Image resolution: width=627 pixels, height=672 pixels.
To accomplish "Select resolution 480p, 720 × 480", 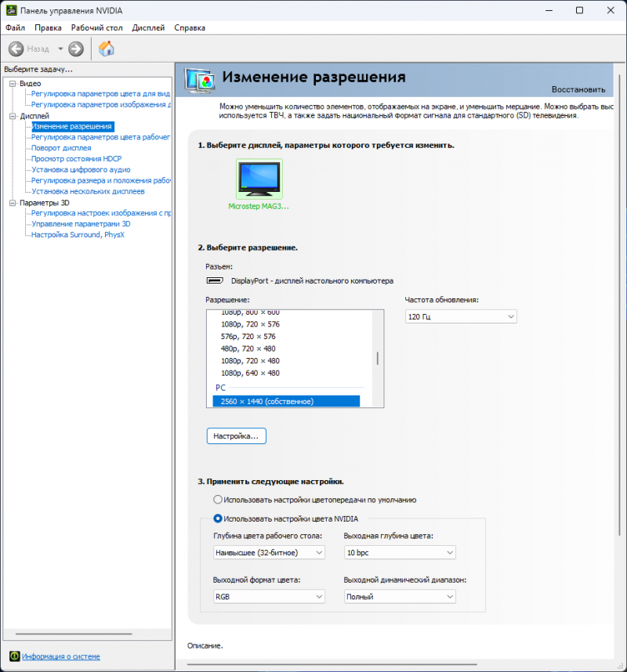I will (x=248, y=349).
